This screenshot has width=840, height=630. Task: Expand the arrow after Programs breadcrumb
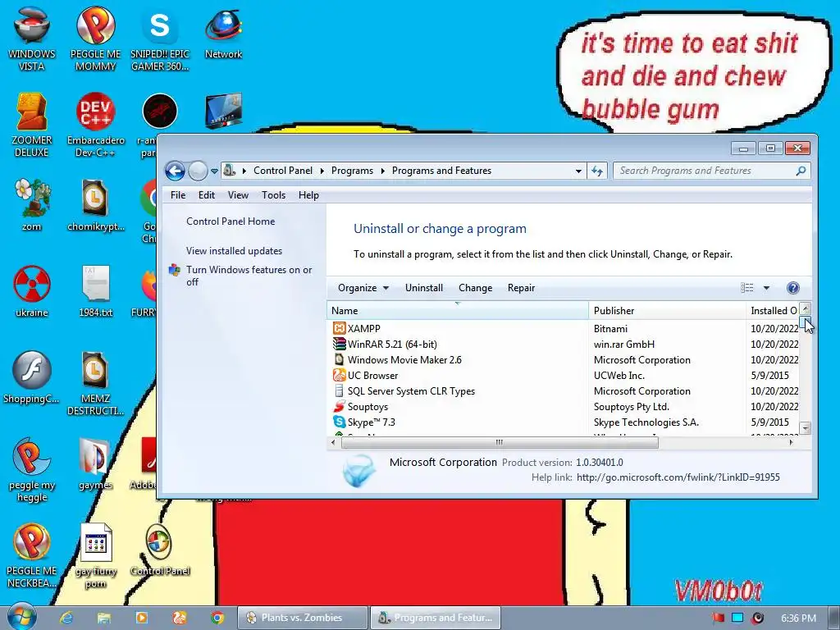point(383,171)
